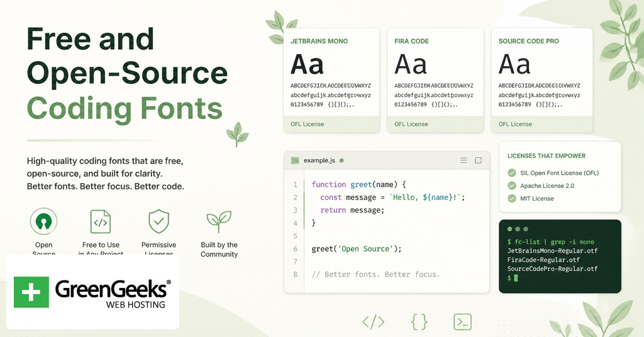Open the JetBrains Mono font card
644x337 pixels.
pyautogui.click(x=331, y=80)
